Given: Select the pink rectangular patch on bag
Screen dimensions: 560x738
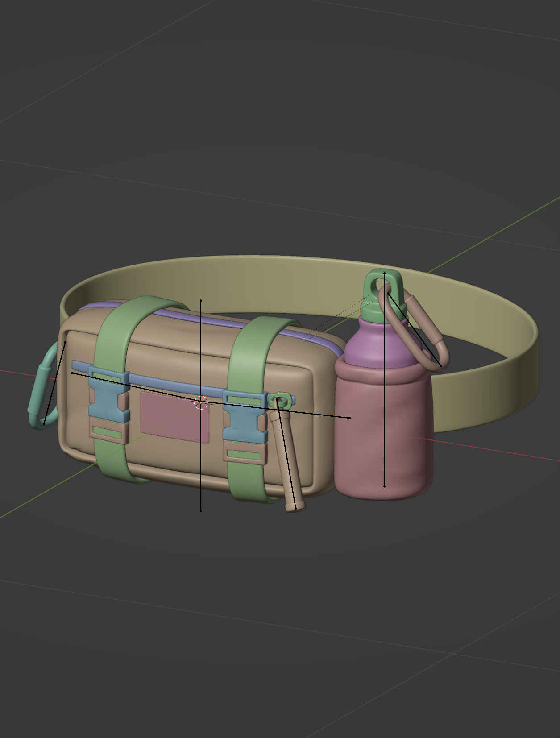Looking at the screenshot, I should (x=175, y=417).
